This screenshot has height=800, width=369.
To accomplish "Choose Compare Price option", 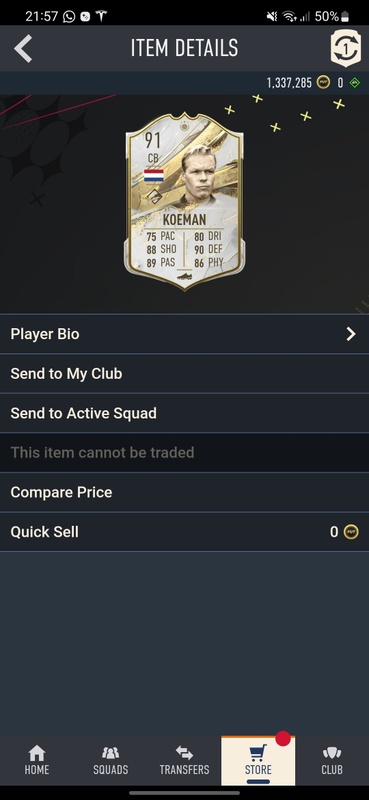I will click(x=184, y=492).
